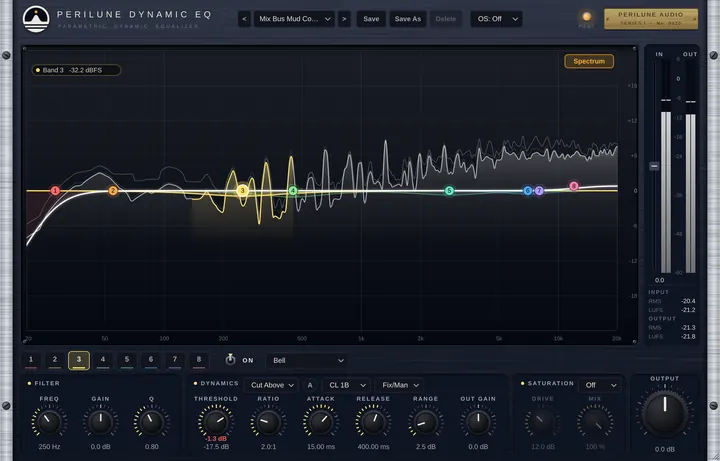Toggle the A button in Dynamics
720x461 pixels.
(x=310, y=385)
